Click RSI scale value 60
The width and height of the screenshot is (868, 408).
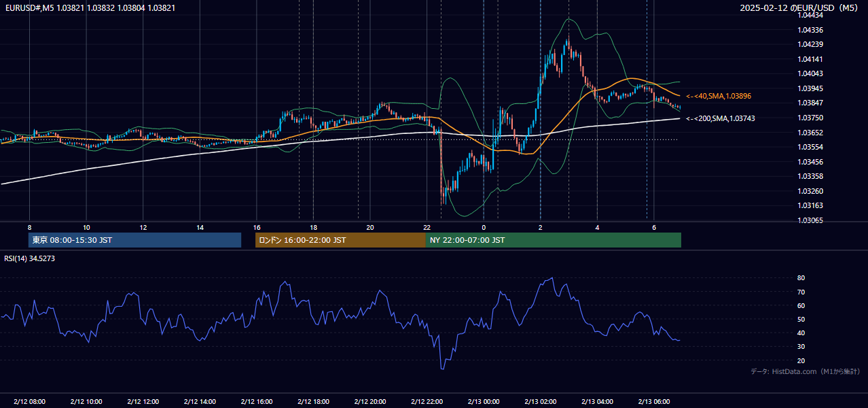(801, 305)
